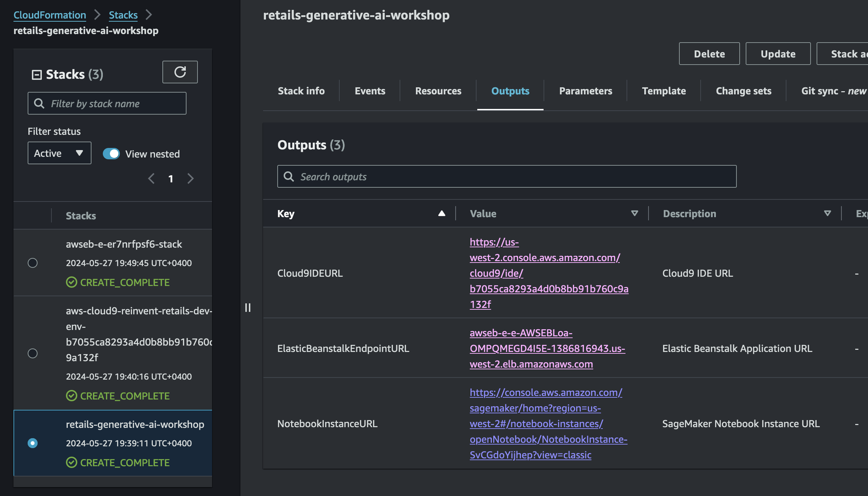Click the Key column sort ascending arrow
This screenshot has width=868, height=496.
click(441, 213)
